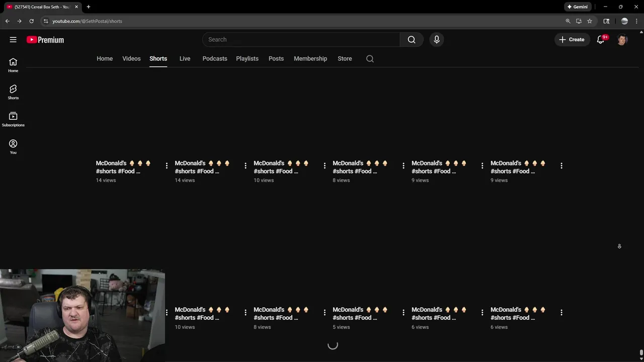Switch to the Posts tab
This screenshot has width=644, height=362.
coord(276,59)
